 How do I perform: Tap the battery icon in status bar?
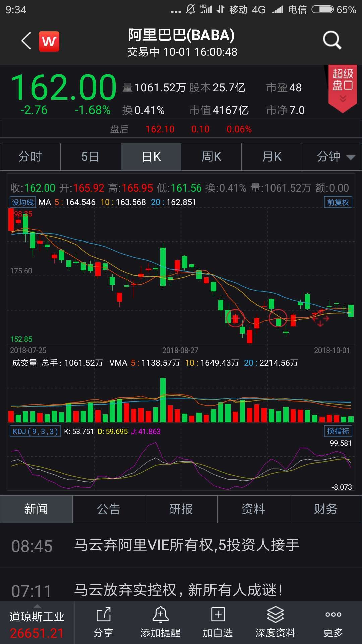point(322,9)
